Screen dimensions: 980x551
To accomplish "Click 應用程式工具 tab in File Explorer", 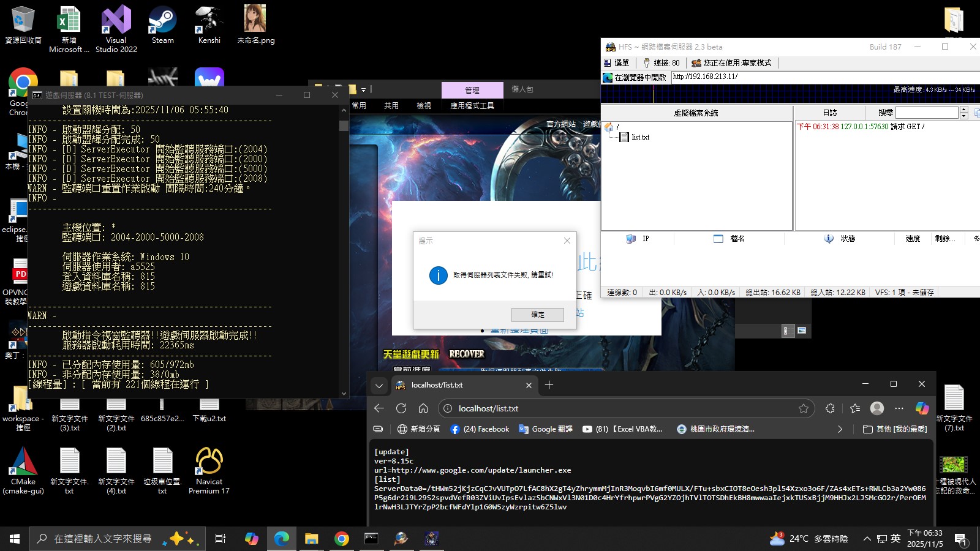I will tap(472, 106).
